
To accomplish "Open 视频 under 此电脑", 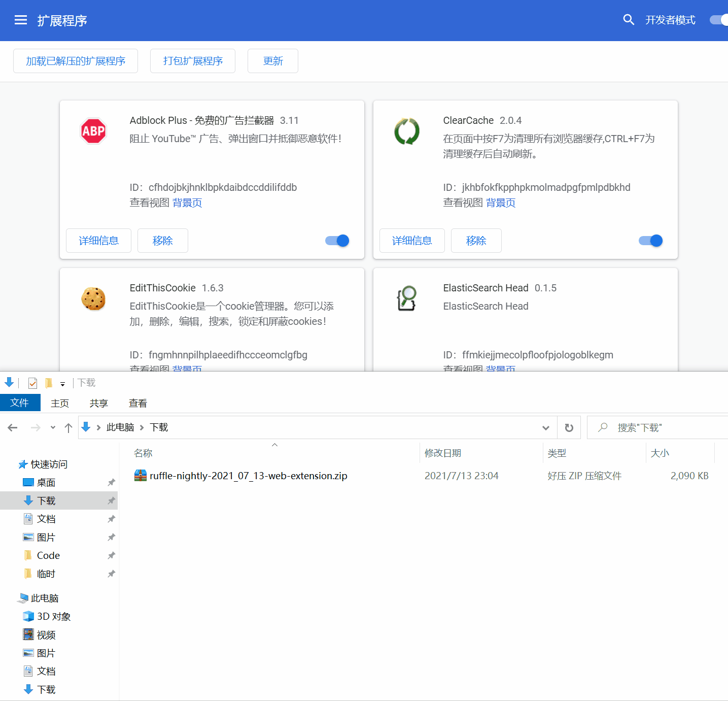I will 46,635.
